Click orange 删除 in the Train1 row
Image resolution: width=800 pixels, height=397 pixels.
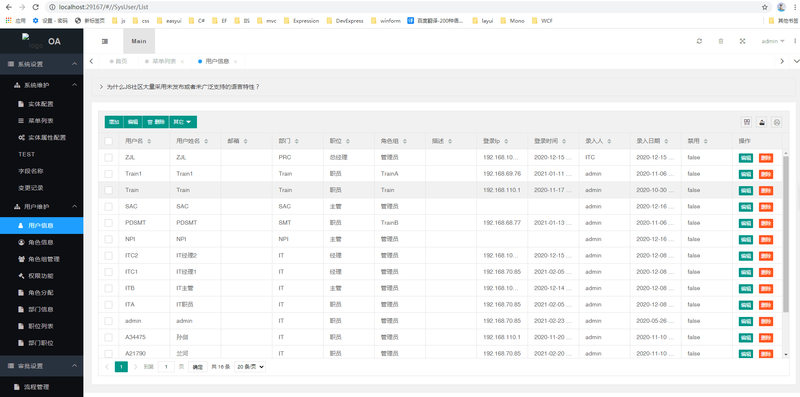pyautogui.click(x=766, y=174)
